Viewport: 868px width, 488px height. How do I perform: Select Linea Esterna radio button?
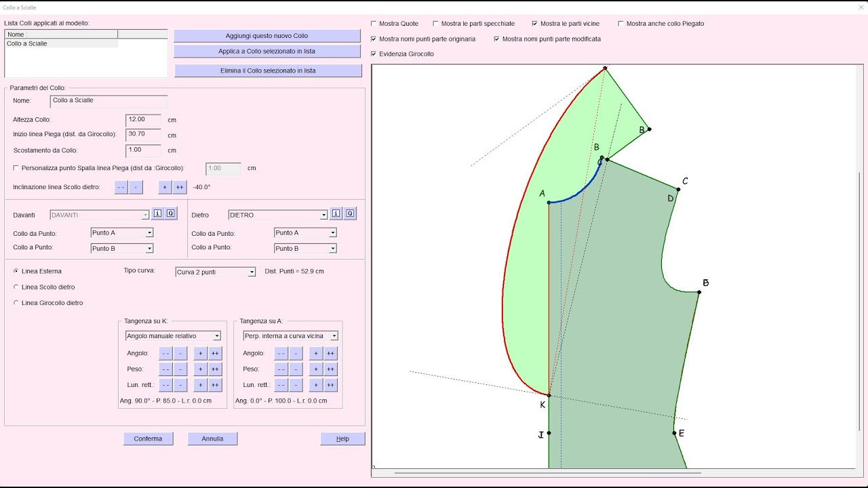tap(16, 271)
